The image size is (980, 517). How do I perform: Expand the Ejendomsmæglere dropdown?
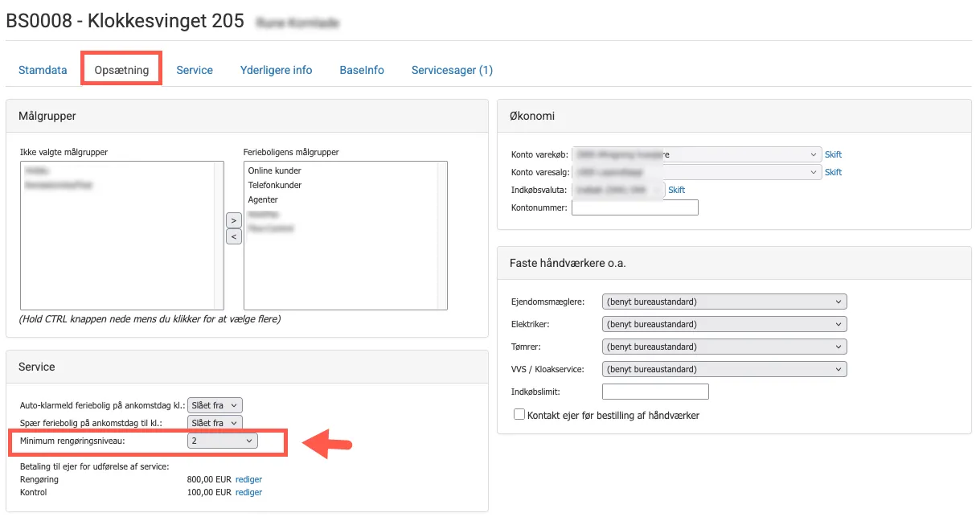pyautogui.click(x=724, y=302)
